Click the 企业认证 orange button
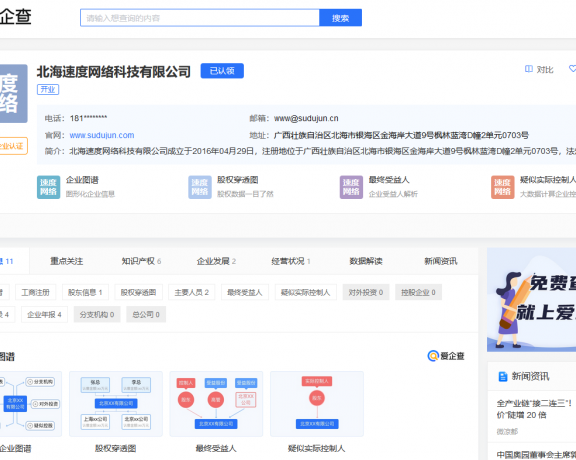Image resolution: width=576 pixels, height=460 pixels. pos(13,146)
